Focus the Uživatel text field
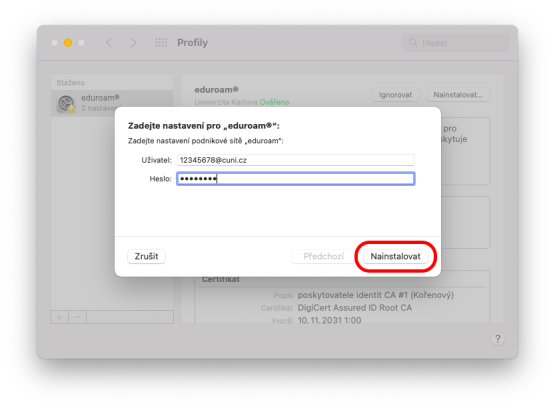 coord(296,160)
